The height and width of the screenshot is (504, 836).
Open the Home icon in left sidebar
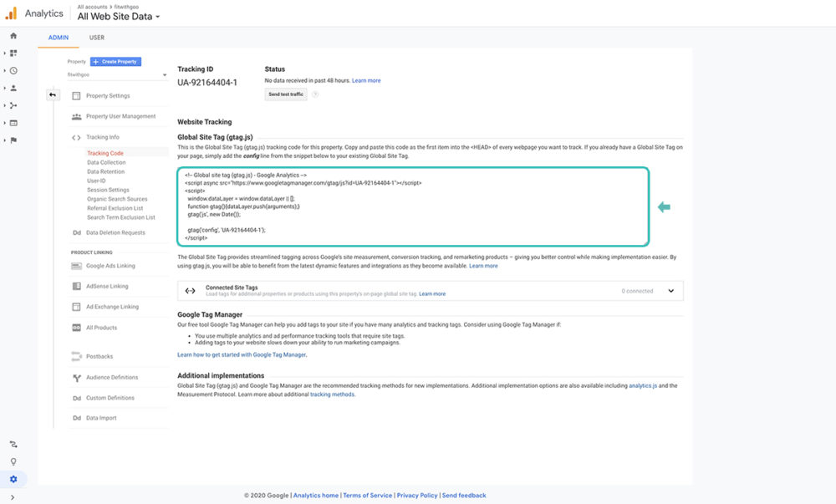[x=13, y=36]
